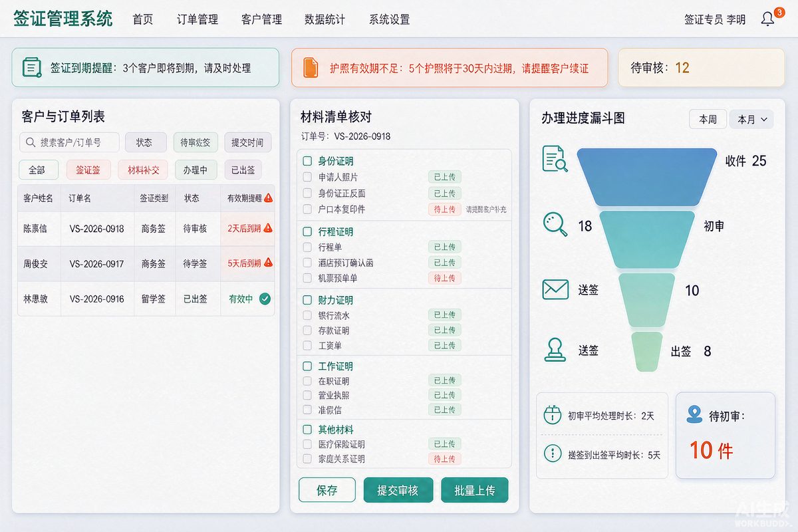Click the 收件 document-search funnel icon
The image size is (798, 532).
[555, 158]
